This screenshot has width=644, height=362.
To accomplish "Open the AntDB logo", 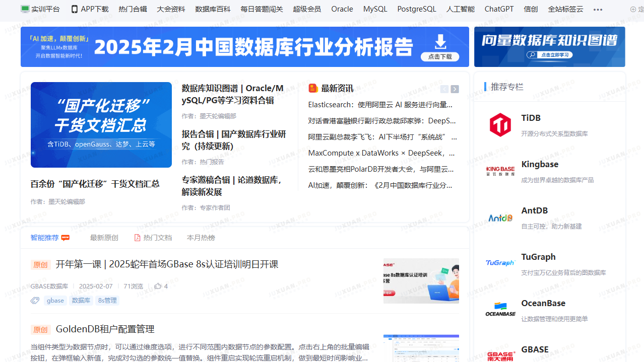I will pyautogui.click(x=500, y=218).
